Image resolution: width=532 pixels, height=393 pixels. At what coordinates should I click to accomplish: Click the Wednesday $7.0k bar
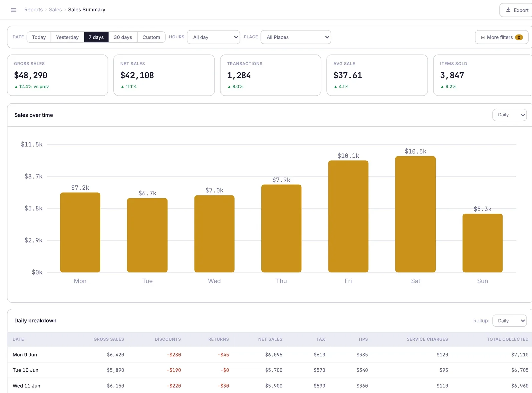(x=214, y=234)
